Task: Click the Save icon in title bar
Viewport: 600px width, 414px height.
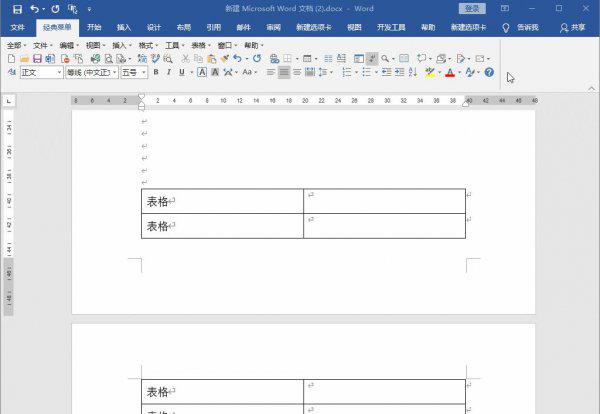Action: pos(17,9)
